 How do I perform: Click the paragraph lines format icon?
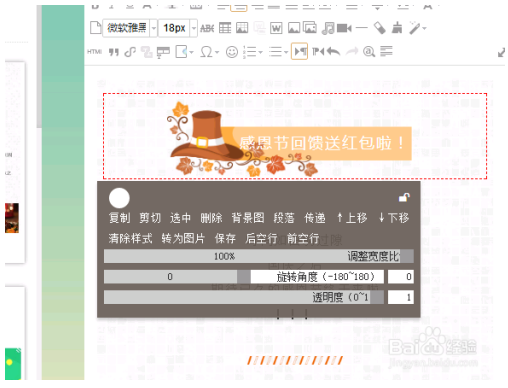point(386,51)
